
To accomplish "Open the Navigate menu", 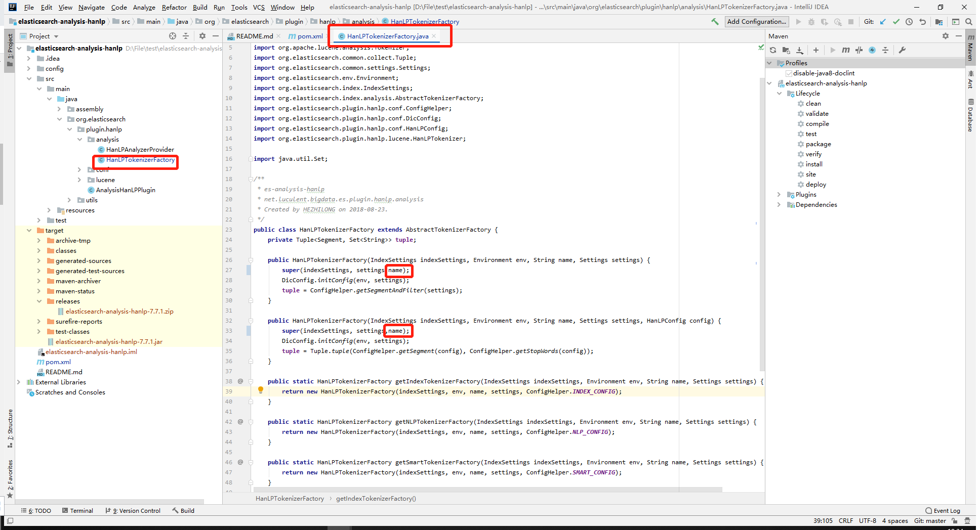I will 91,7.
